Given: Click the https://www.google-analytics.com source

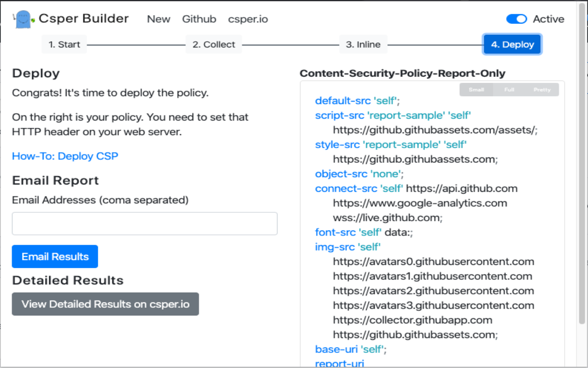Looking at the screenshot, I should point(420,203).
